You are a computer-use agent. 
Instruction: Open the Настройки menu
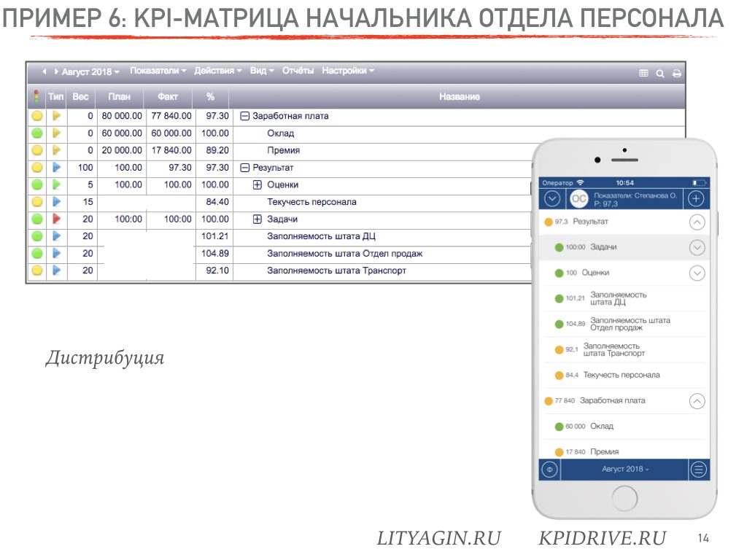pos(348,71)
